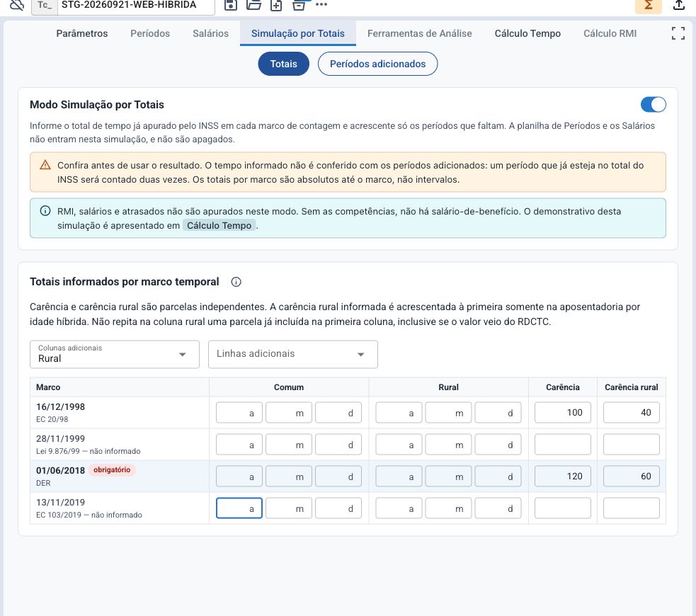This screenshot has width=696, height=616.
Task: Go to the Salários tab
Action: point(210,33)
